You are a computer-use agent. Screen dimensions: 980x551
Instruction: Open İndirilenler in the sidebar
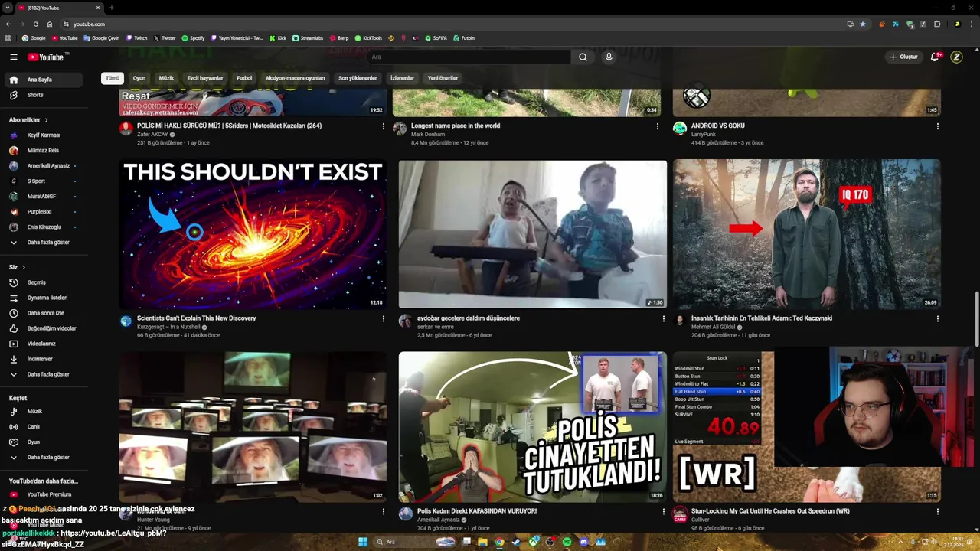[44, 359]
